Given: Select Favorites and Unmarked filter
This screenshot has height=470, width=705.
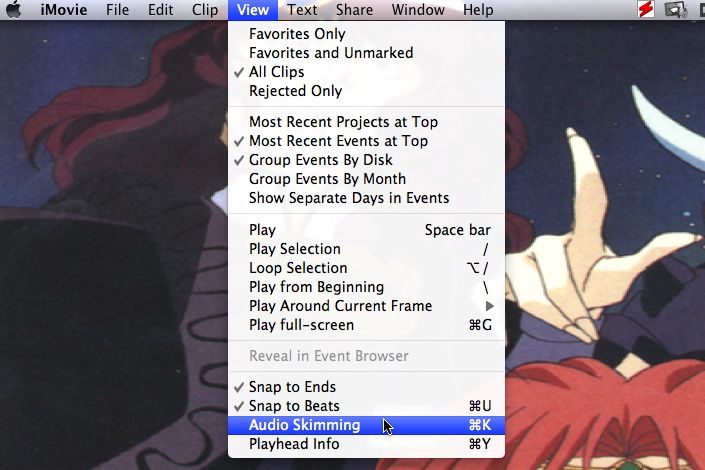Looking at the screenshot, I should click(x=366, y=53).
